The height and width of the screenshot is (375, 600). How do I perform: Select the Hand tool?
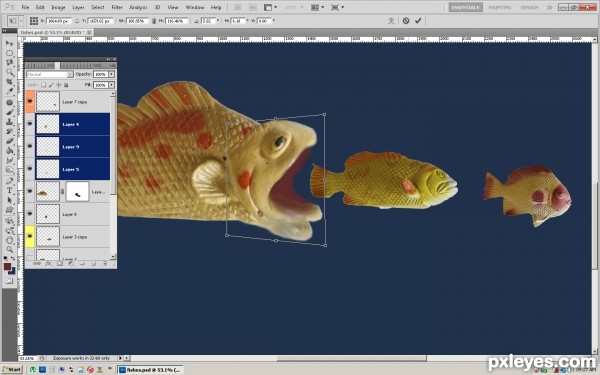click(9, 240)
